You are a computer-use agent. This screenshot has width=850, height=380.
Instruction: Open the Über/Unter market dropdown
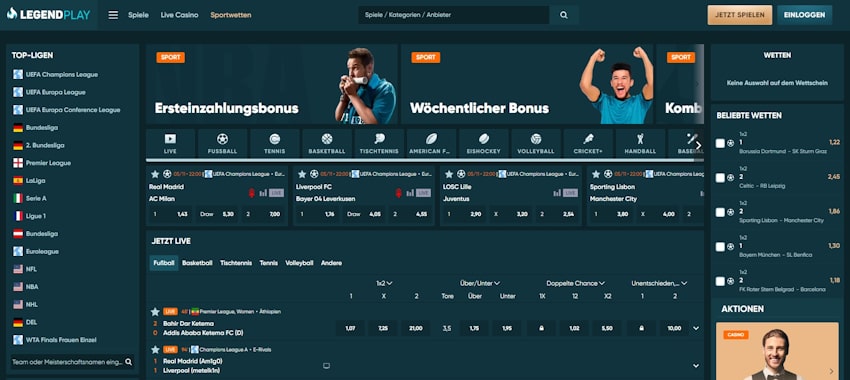(480, 283)
